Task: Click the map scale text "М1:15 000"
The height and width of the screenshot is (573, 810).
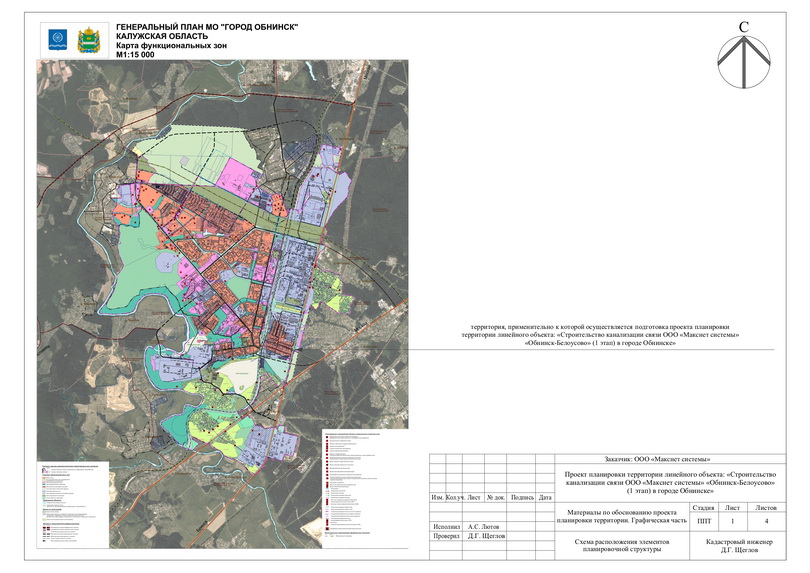Action: click(138, 56)
